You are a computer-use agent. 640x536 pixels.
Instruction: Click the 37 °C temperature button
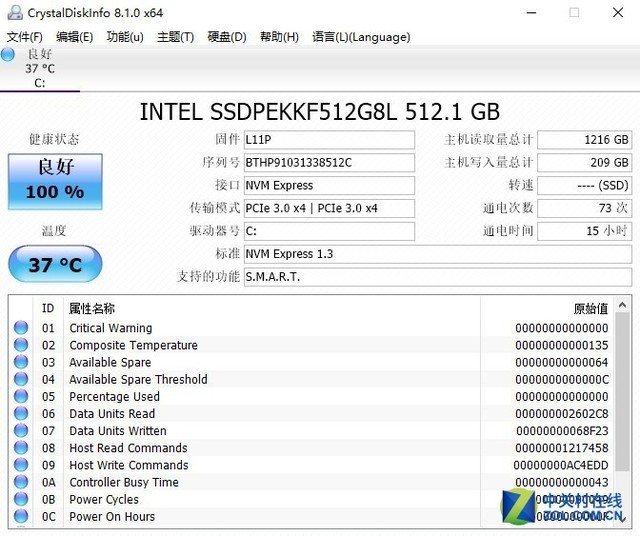click(55, 264)
